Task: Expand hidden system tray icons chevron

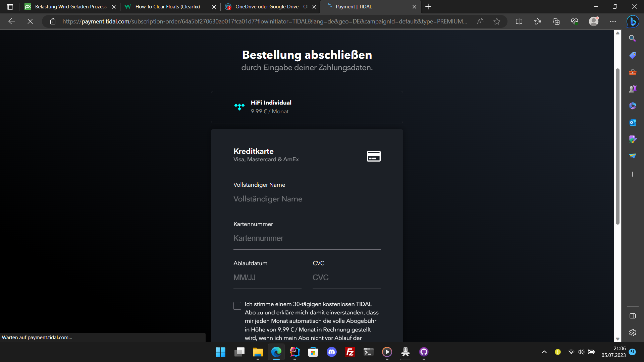Action: click(544, 352)
